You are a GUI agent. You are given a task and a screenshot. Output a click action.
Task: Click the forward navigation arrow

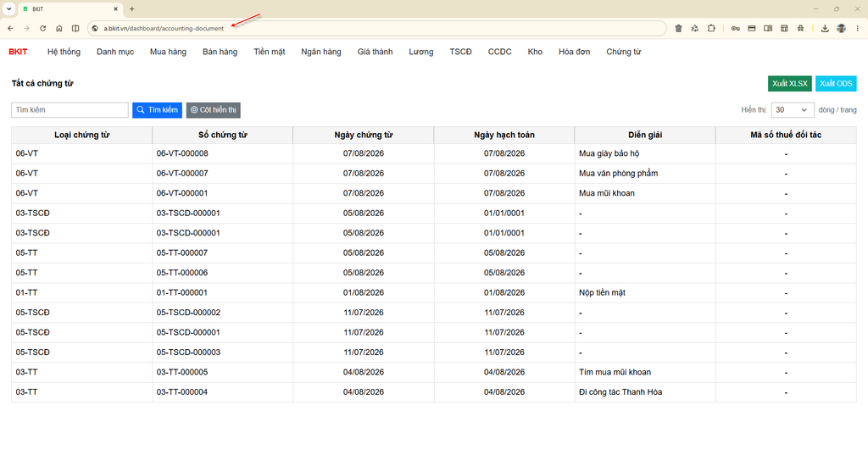(x=26, y=28)
